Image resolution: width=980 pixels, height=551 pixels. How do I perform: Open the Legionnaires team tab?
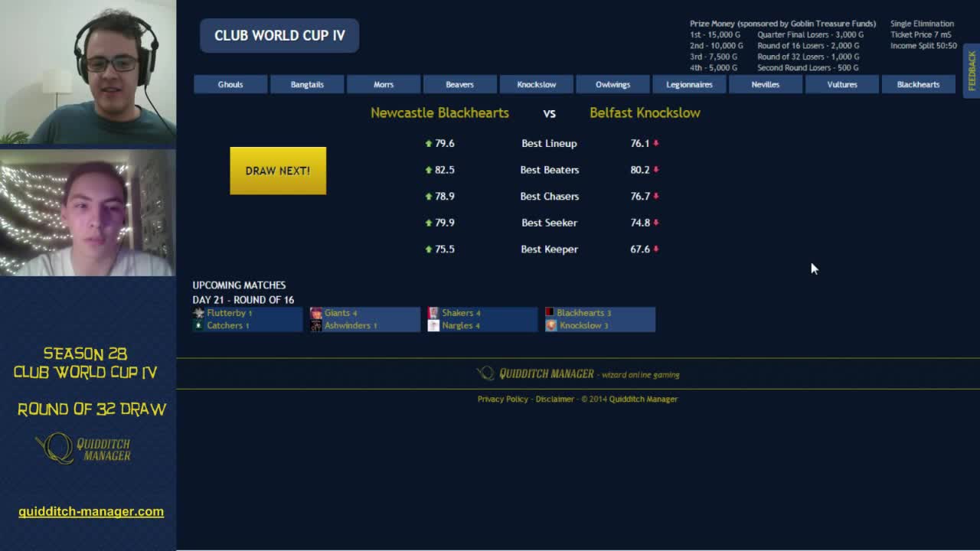[x=689, y=84]
